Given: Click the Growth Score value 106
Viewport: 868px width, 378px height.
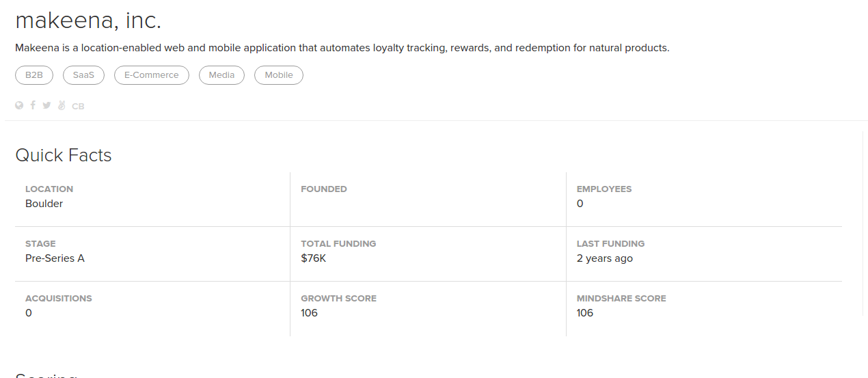Looking at the screenshot, I should 309,313.
